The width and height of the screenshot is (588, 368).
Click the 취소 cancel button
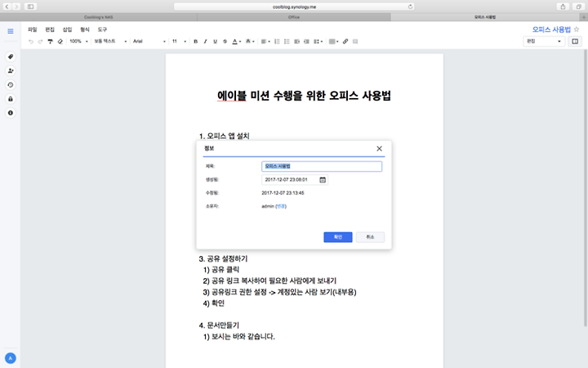370,237
